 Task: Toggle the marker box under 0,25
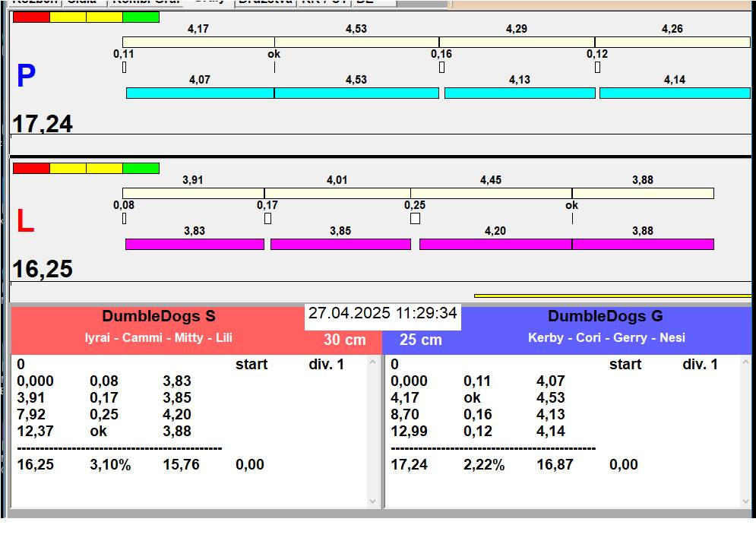click(415, 219)
